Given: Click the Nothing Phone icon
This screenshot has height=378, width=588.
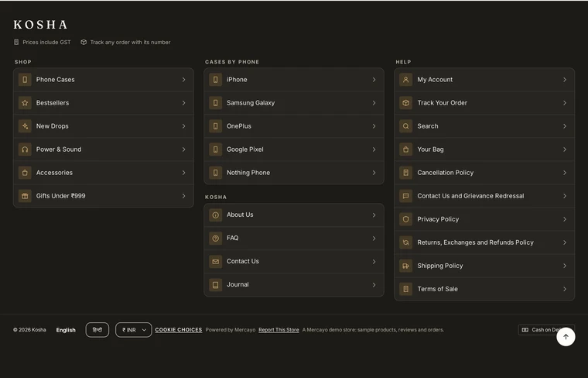Looking at the screenshot, I should (x=215, y=173).
